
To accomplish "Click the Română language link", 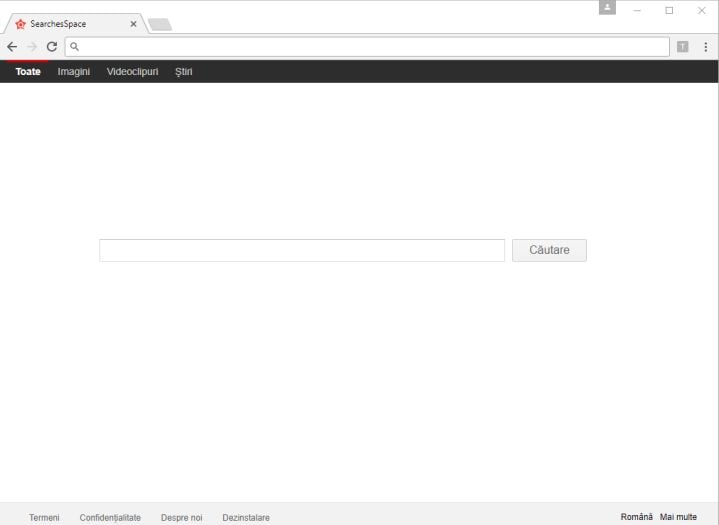I will (x=636, y=517).
